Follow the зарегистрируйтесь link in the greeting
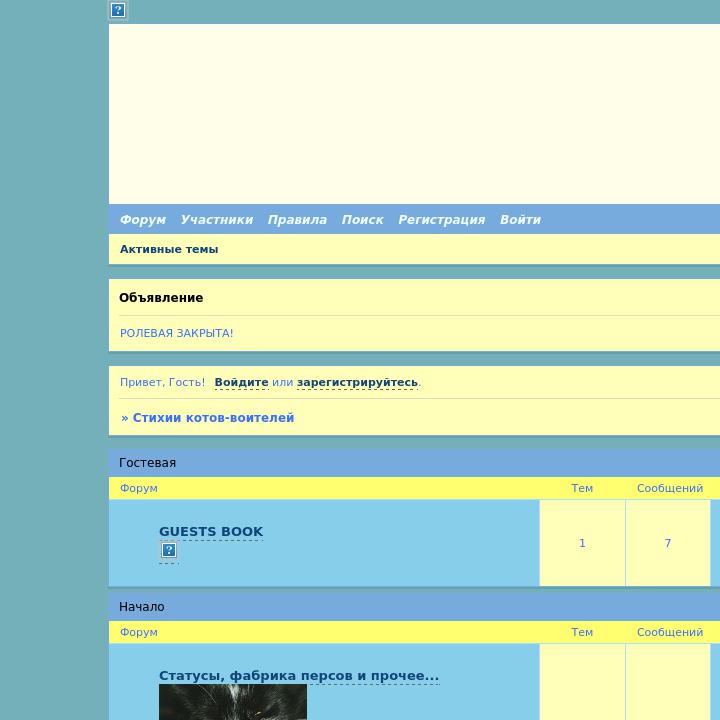Viewport: 720px width, 720px height. coord(357,382)
